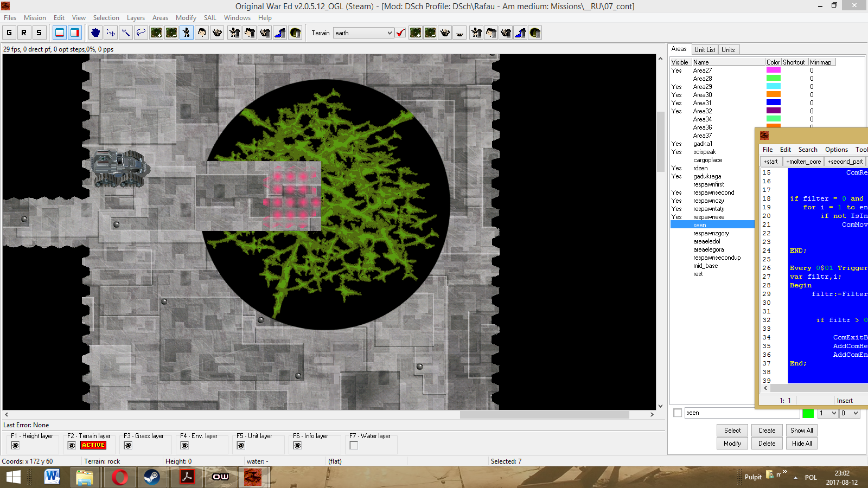The width and height of the screenshot is (868, 488).
Task: Toggle F2 Terrain layer visibility eye
Action: (72, 446)
